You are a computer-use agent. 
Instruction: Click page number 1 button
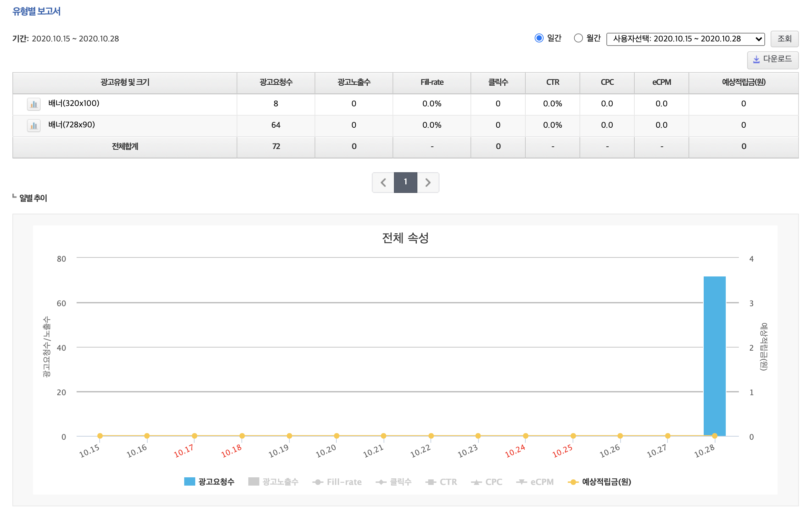405,182
